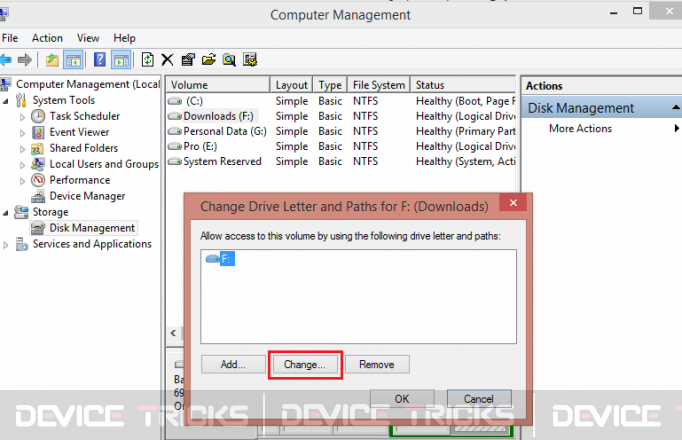Expand the Performance node

click(x=22, y=181)
